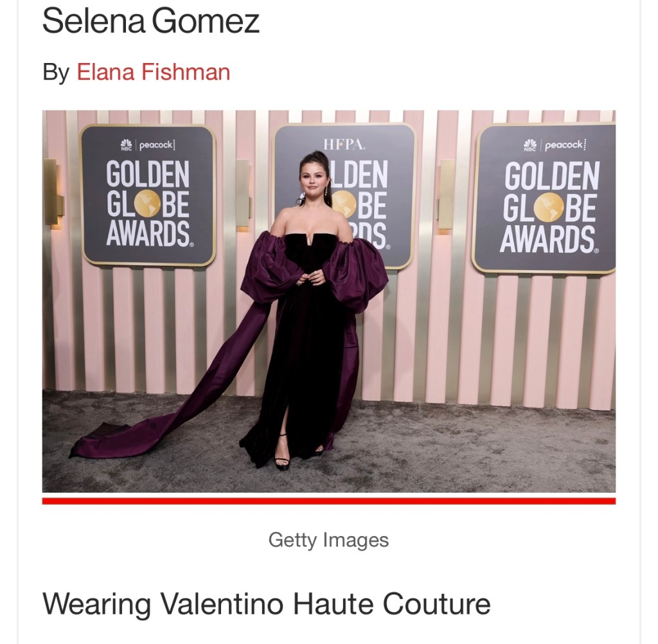The height and width of the screenshot is (644, 658).
Task: Open author Elana Fishman's profile link
Action: (x=153, y=72)
